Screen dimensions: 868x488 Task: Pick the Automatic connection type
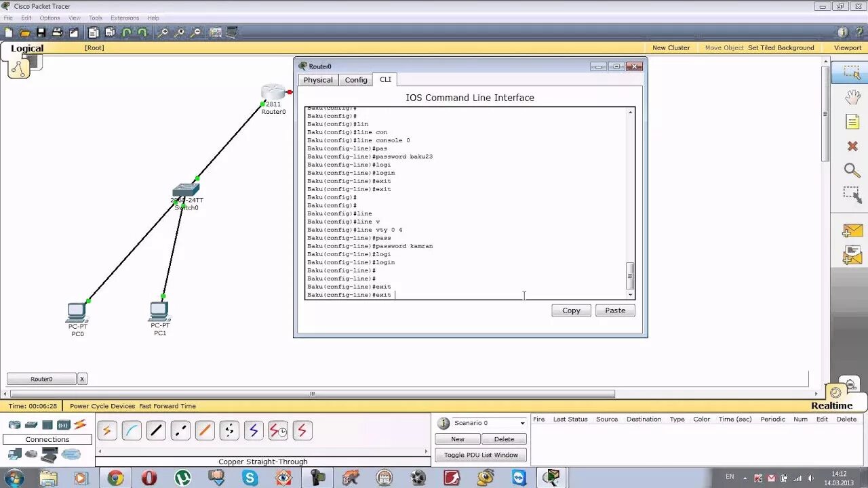tap(107, 430)
